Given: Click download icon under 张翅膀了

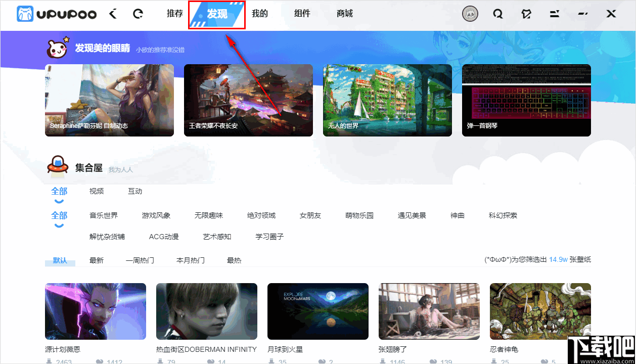Looking at the screenshot, I should (383, 361).
